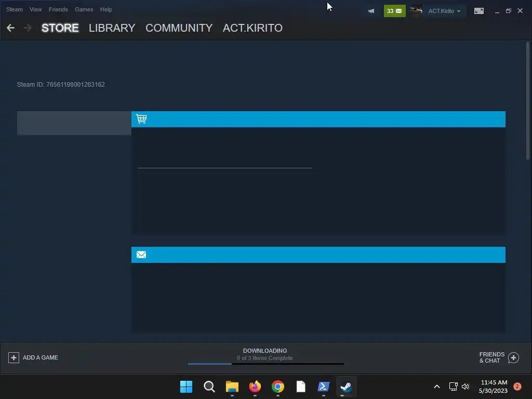This screenshot has width=532, height=399.
Task: Click the Steam ID text
Action: point(61,85)
